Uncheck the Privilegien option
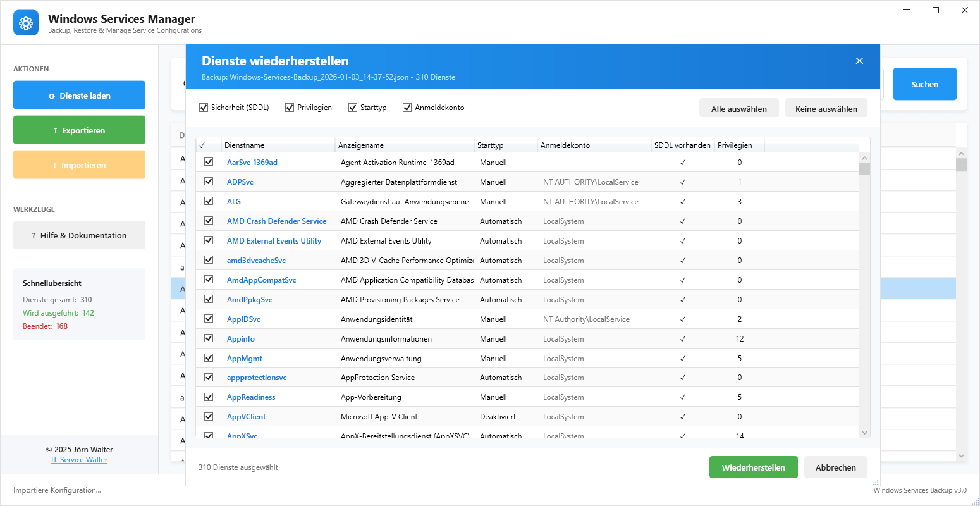The height and width of the screenshot is (506, 980). 290,108
